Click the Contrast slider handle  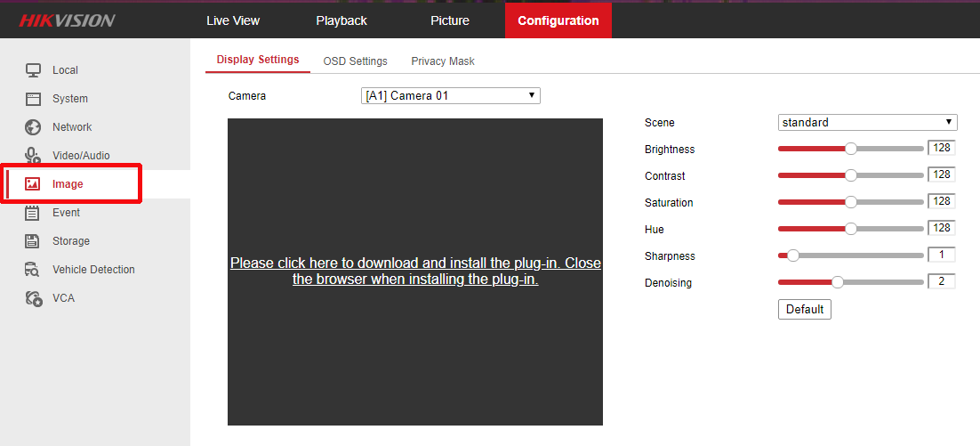851,175
